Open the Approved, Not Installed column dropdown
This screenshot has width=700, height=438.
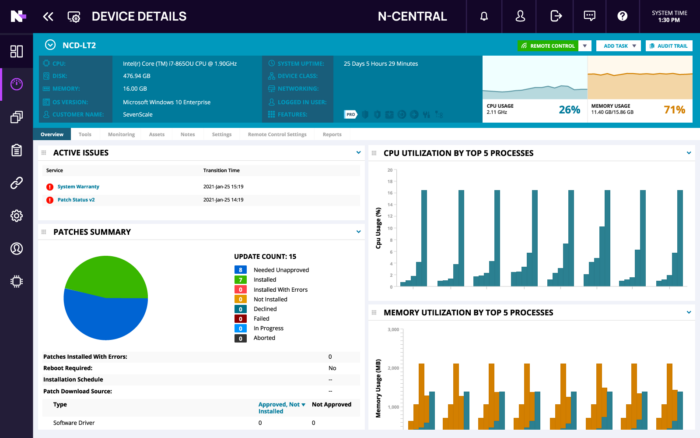point(304,405)
